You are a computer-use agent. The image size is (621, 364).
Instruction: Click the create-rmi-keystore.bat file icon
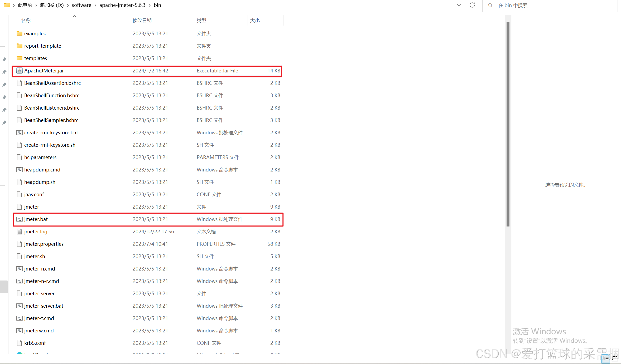[x=19, y=132]
